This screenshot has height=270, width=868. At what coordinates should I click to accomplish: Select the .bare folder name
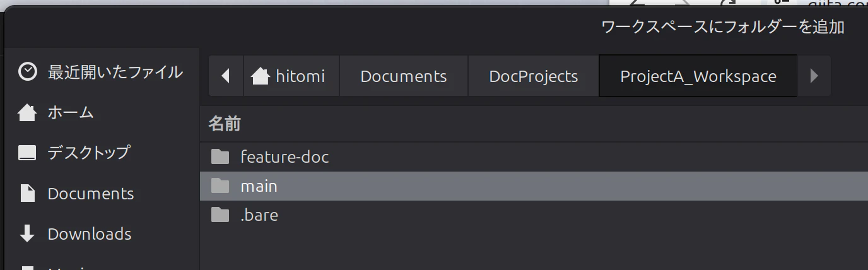click(259, 215)
